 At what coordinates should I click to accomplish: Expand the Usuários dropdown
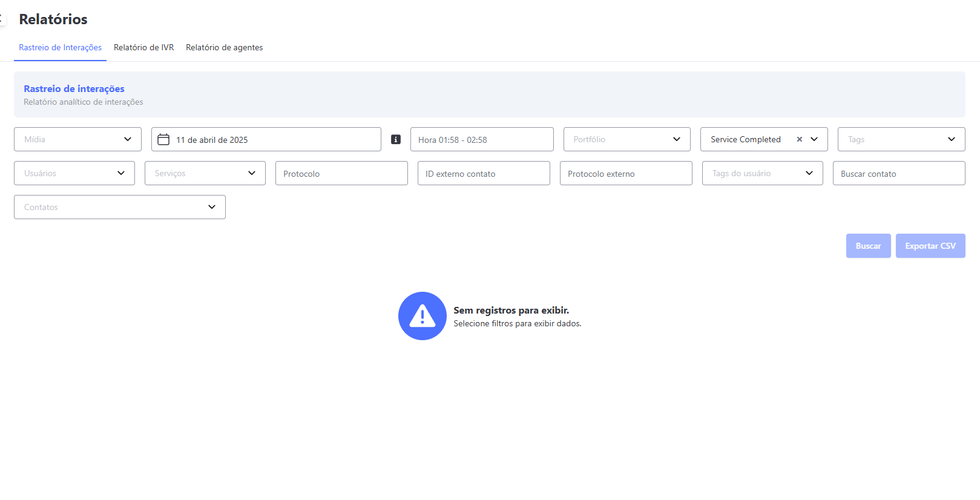pos(74,173)
